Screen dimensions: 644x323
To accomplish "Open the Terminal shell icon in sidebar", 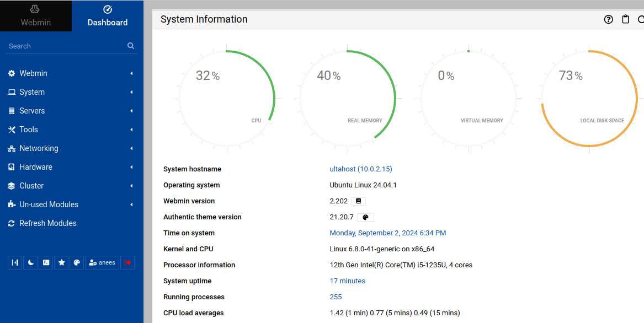I will coord(46,262).
